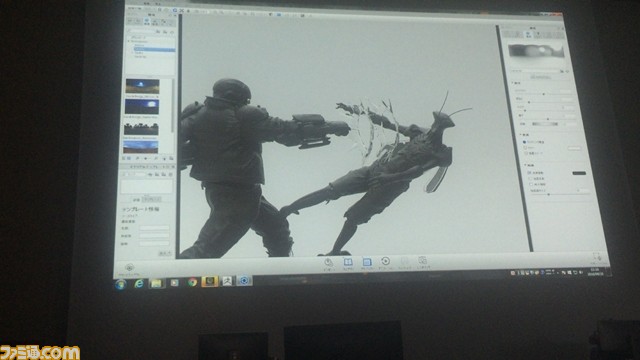This screenshot has width=640, height=360.
Task: Collapse the Ground section in right panel
Action: tap(525, 165)
